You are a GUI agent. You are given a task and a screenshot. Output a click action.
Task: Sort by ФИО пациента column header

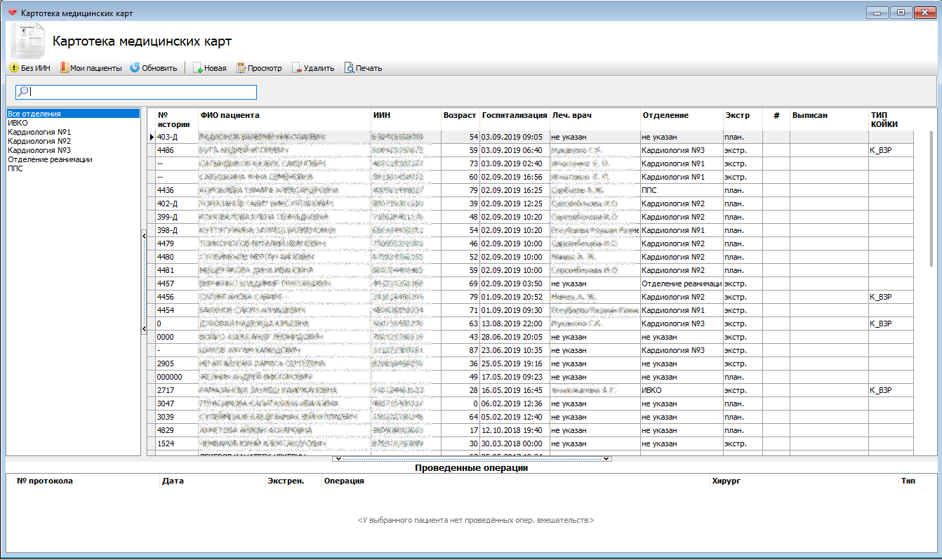tap(285, 119)
